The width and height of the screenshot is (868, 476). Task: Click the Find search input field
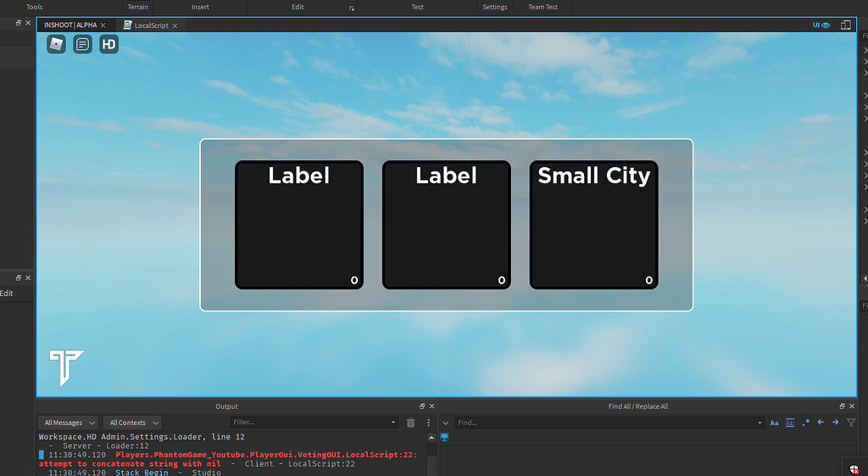[606, 423]
